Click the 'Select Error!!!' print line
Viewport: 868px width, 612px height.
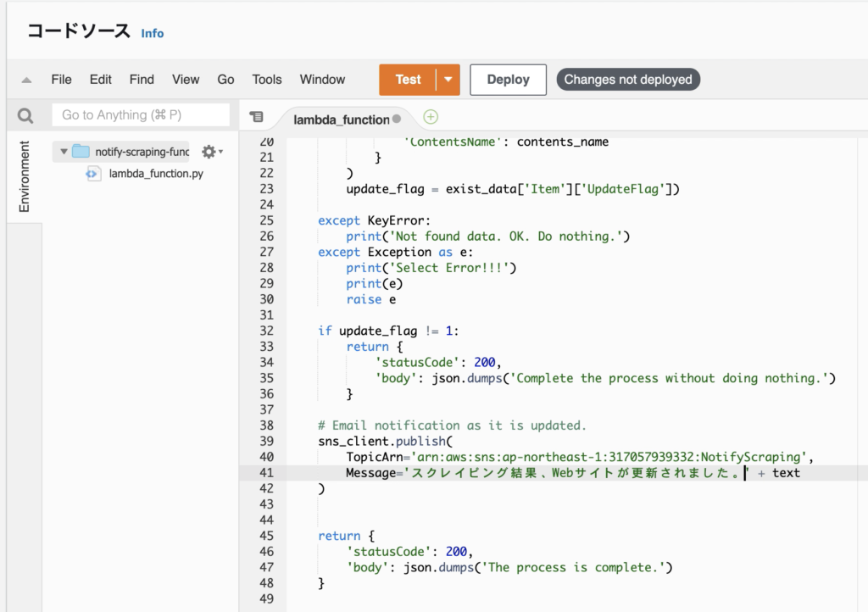tap(431, 268)
